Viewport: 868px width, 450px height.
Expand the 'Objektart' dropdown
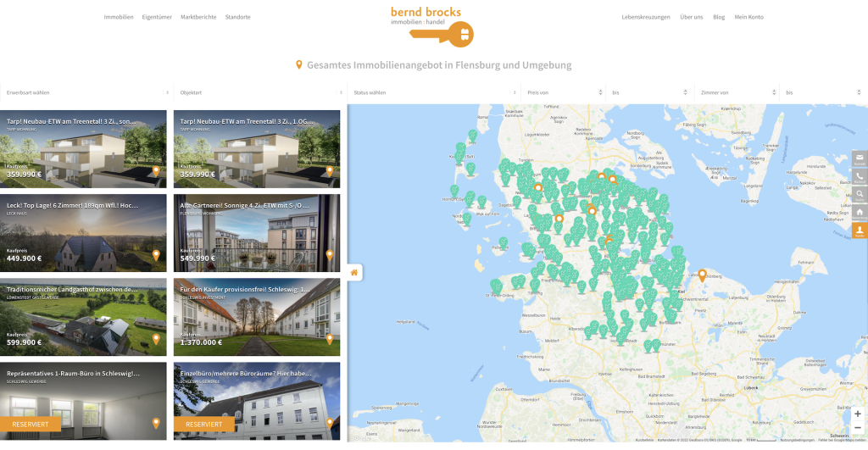(x=259, y=92)
